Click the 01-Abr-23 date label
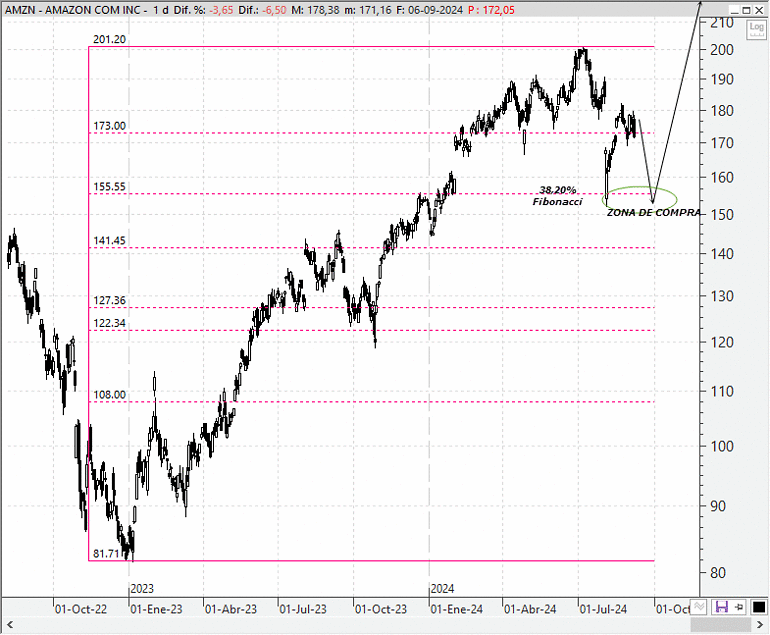The height and width of the screenshot is (635, 770). pyautogui.click(x=231, y=609)
